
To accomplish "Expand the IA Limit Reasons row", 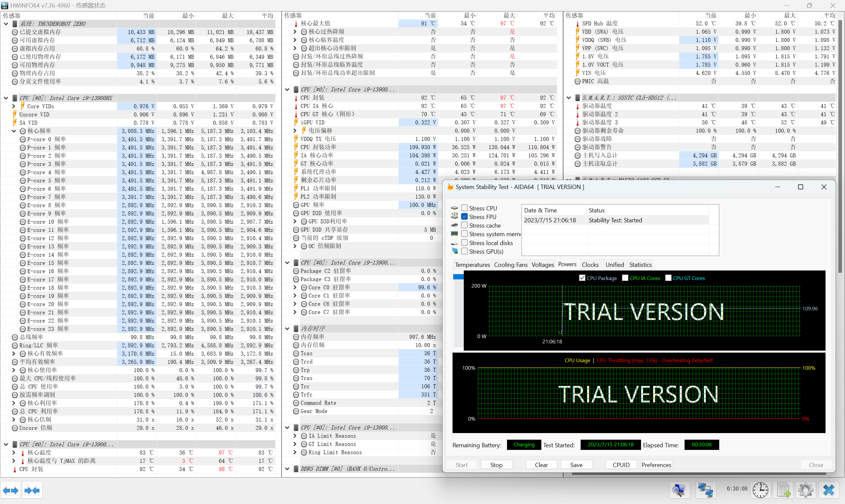I will (295, 436).
